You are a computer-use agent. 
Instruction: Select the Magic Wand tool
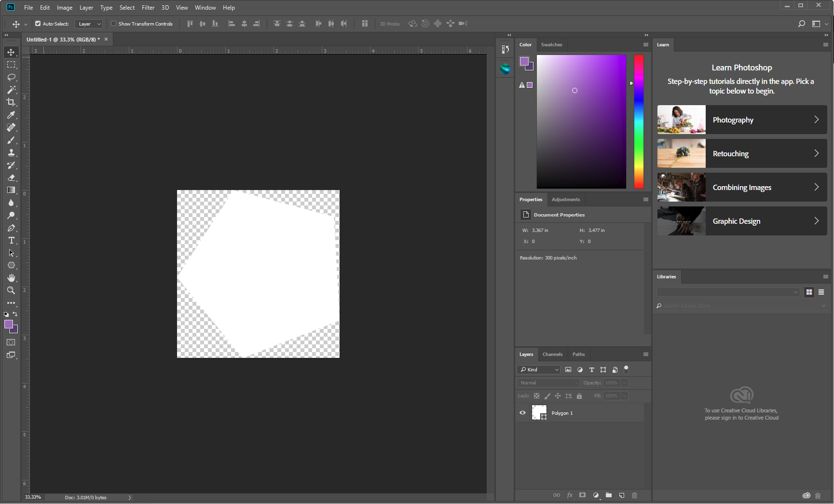coord(11,90)
